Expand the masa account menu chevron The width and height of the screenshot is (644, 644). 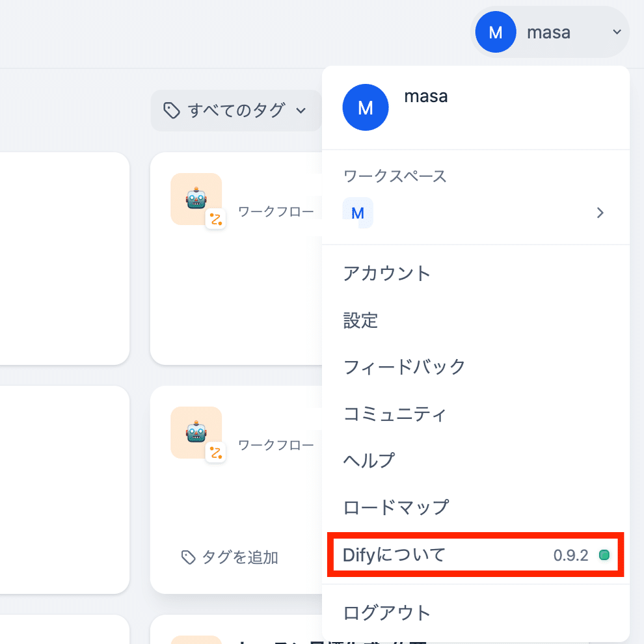(x=617, y=32)
